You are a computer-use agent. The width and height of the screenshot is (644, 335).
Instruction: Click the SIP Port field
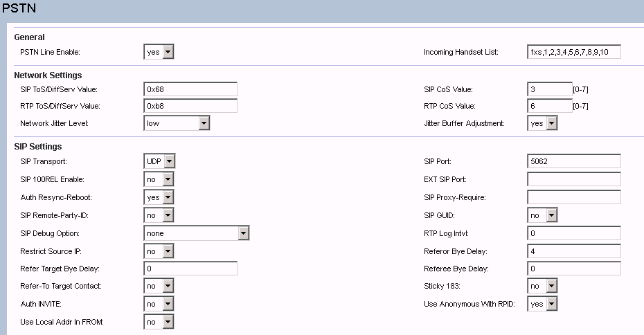(x=574, y=161)
